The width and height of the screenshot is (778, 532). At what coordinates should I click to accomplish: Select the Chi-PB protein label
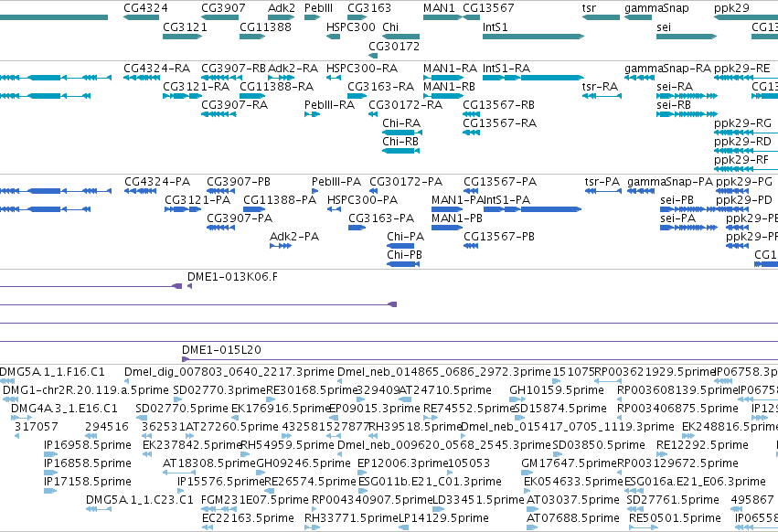[x=404, y=255]
